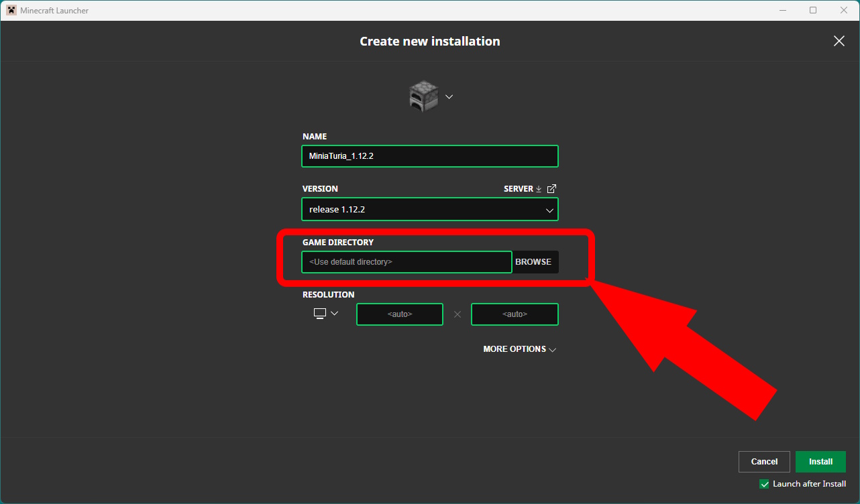Click the Create new installation heading
The width and height of the screenshot is (860, 504).
pos(430,42)
